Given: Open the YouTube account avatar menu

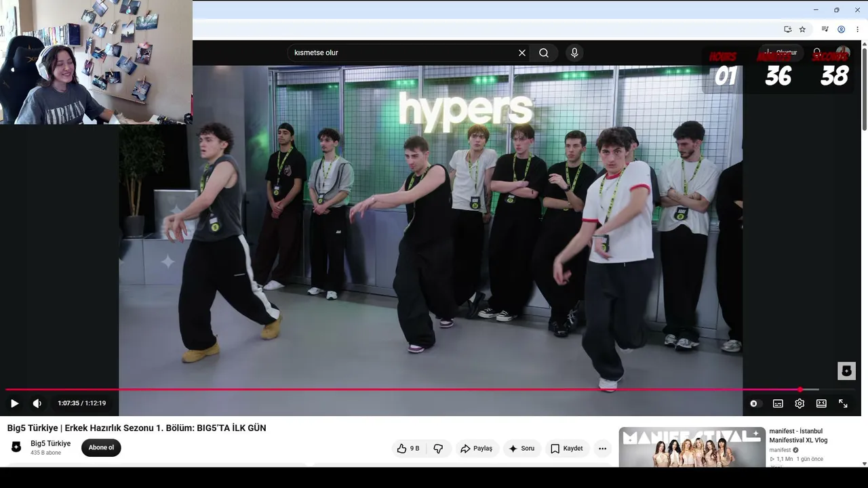Looking at the screenshot, I should [x=843, y=53].
